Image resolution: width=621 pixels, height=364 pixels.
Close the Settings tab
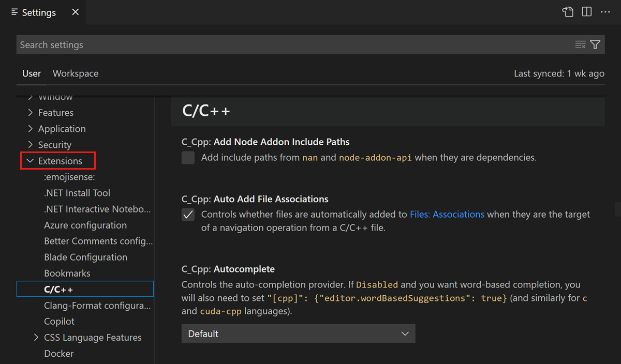click(x=75, y=12)
